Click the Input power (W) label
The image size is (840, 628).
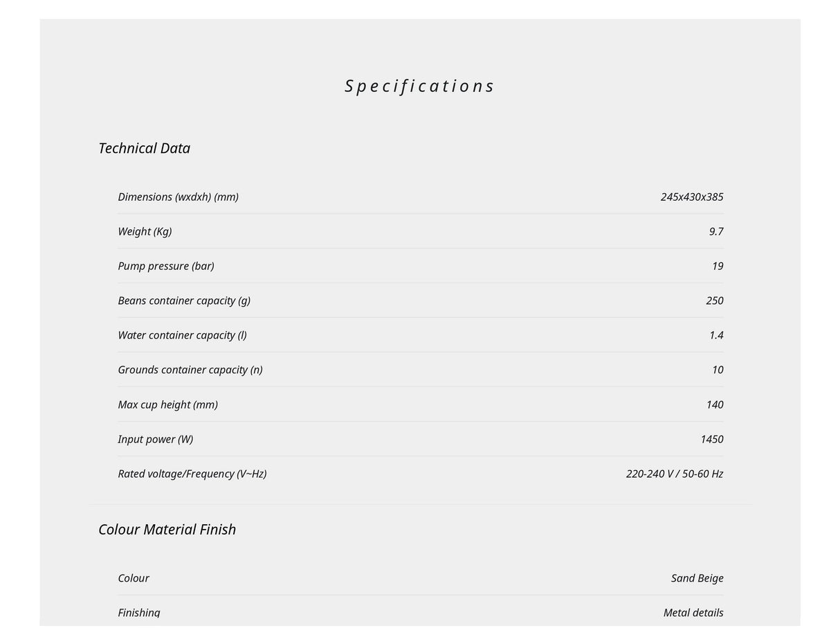click(155, 439)
